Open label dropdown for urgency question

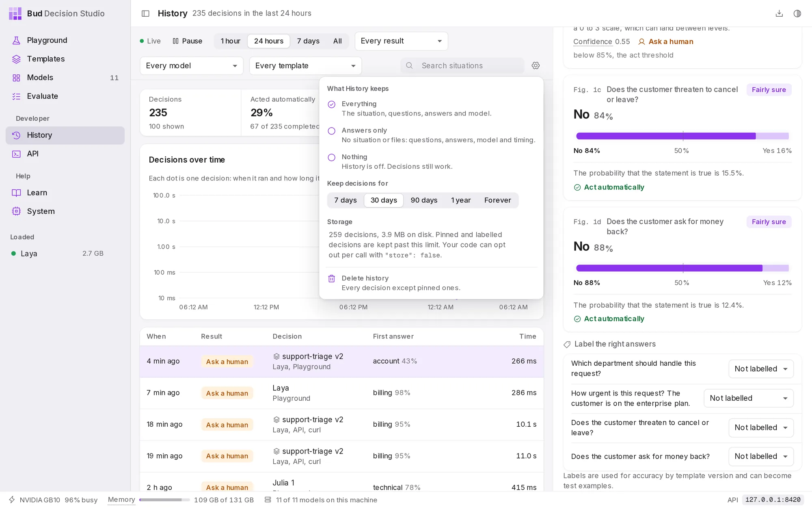pos(748,398)
